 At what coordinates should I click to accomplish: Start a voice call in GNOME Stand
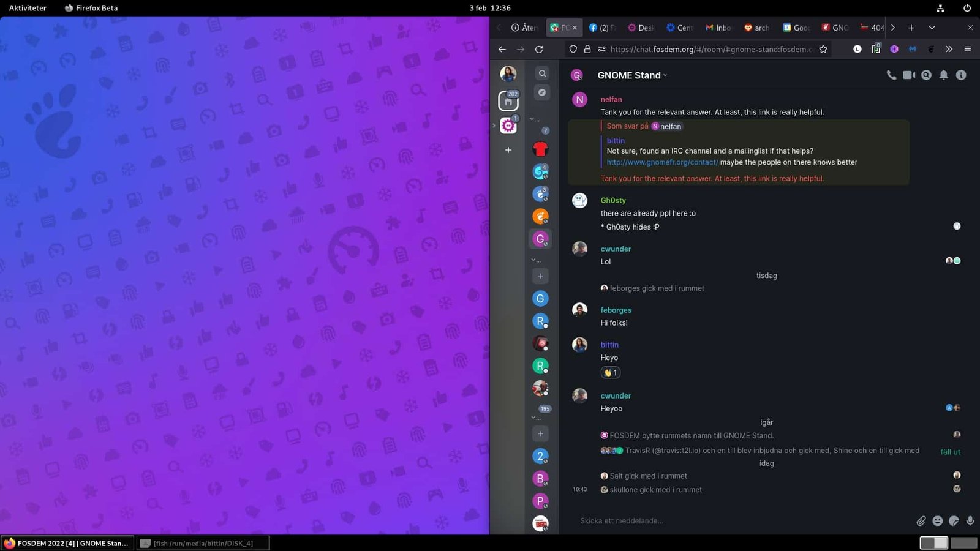891,75
